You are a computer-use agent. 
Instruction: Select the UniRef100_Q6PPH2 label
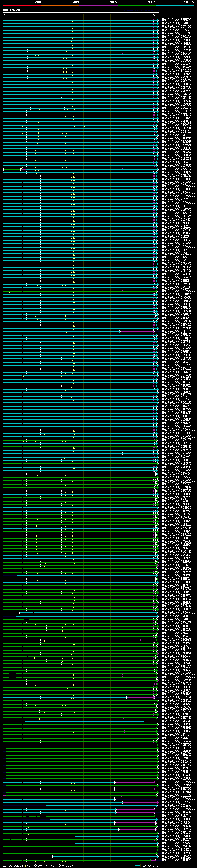177,446
